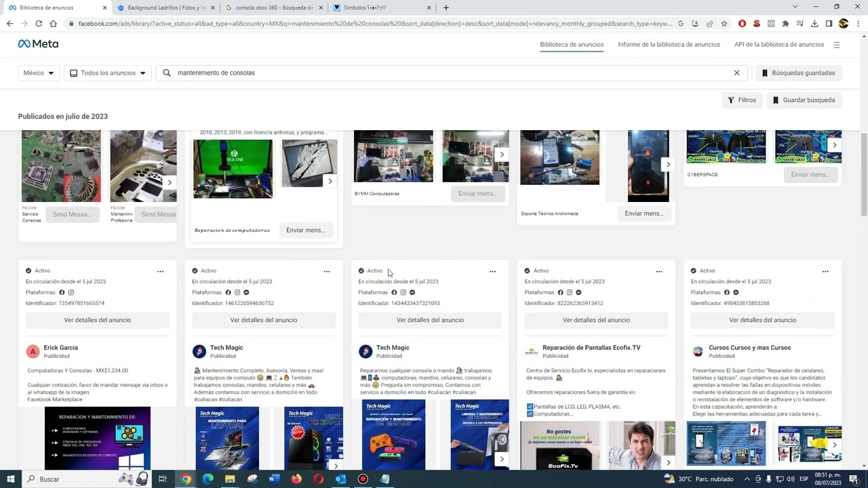Switch to Biblioteca de anuncios tab
868x488 pixels.
pos(572,45)
